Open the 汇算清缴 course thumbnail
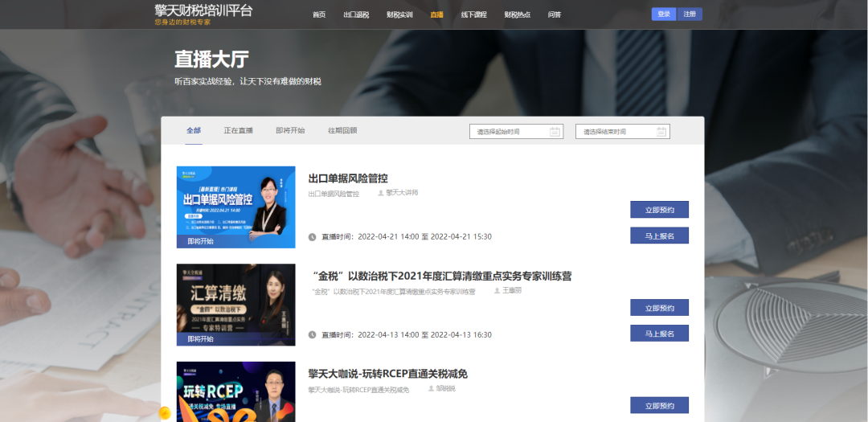The image size is (868, 422). pos(235,305)
